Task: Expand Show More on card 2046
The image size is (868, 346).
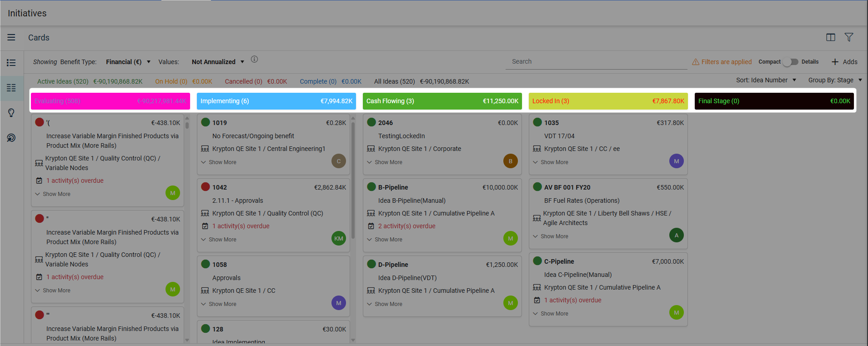Action: [385, 162]
